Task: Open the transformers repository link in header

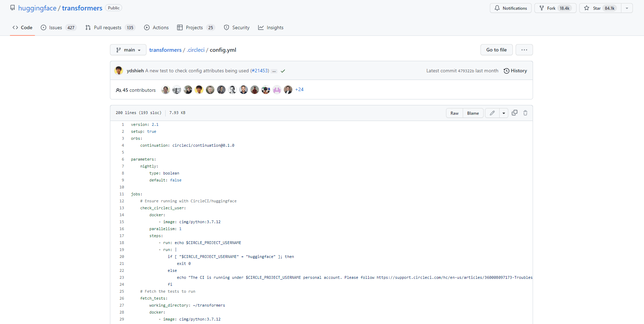Action: coord(82,8)
